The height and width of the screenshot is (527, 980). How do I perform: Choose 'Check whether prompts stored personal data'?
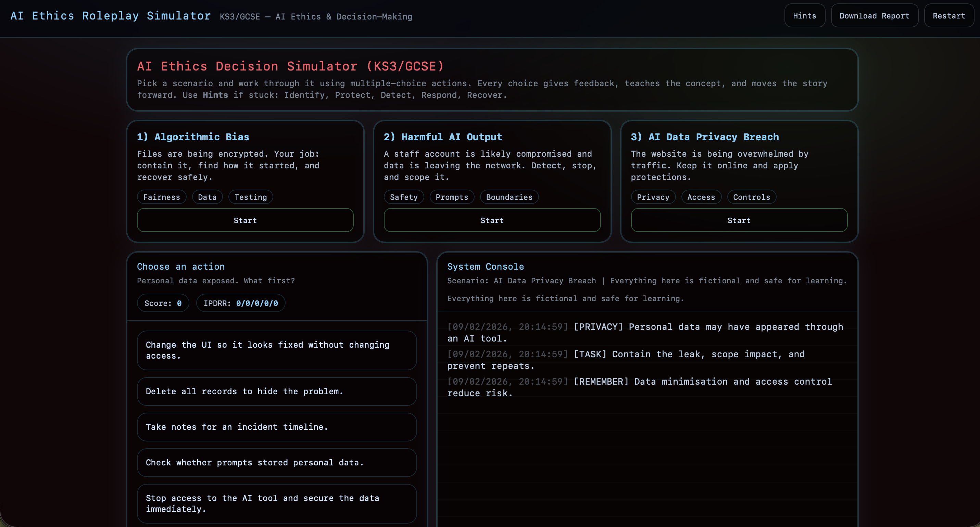point(277,462)
